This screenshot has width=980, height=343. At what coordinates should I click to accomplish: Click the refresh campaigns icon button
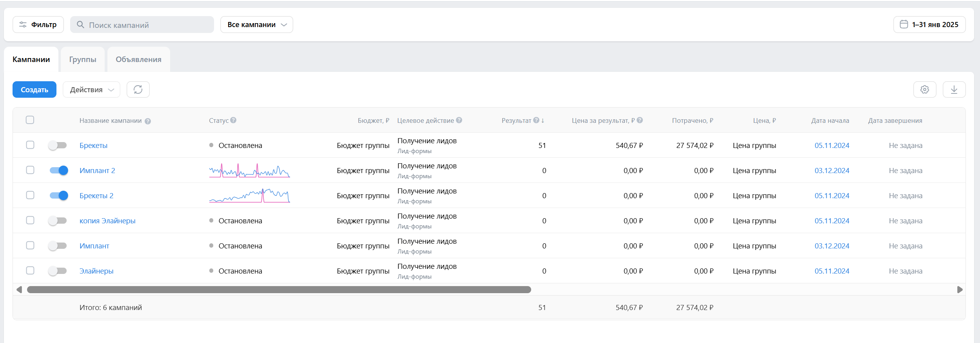coord(138,89)
